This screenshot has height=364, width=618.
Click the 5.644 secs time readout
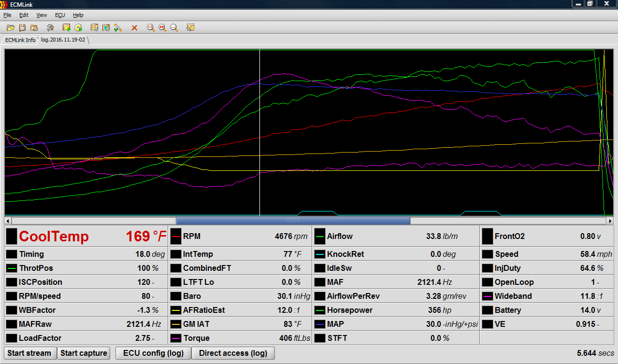595,353
